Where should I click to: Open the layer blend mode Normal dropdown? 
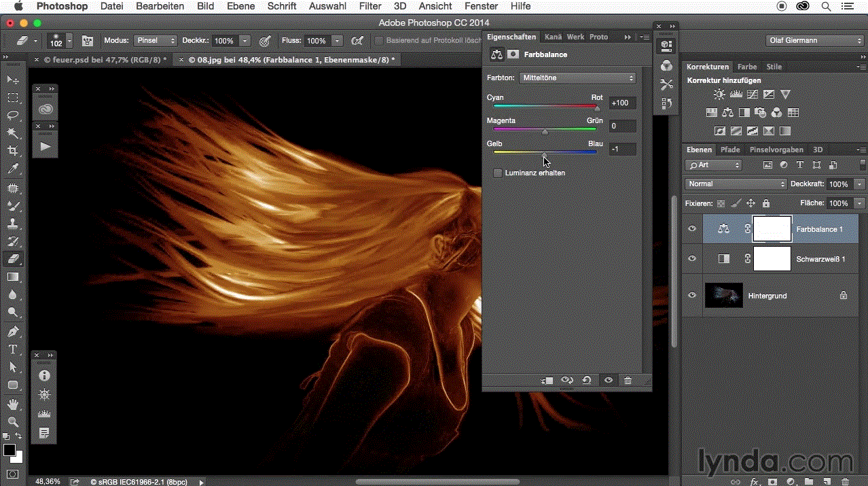point(736,184)
